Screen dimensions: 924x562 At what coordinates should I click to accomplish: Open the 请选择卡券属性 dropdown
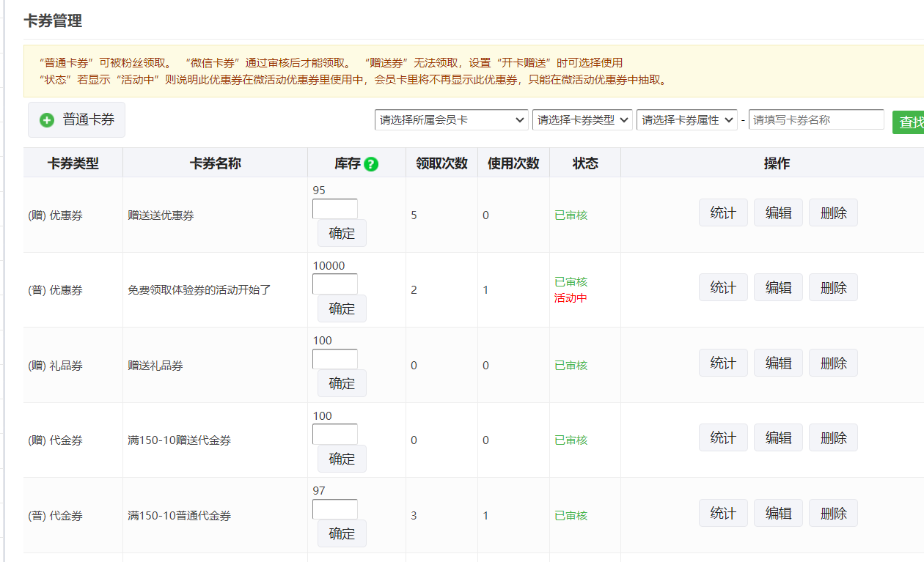tap(687, 120)
